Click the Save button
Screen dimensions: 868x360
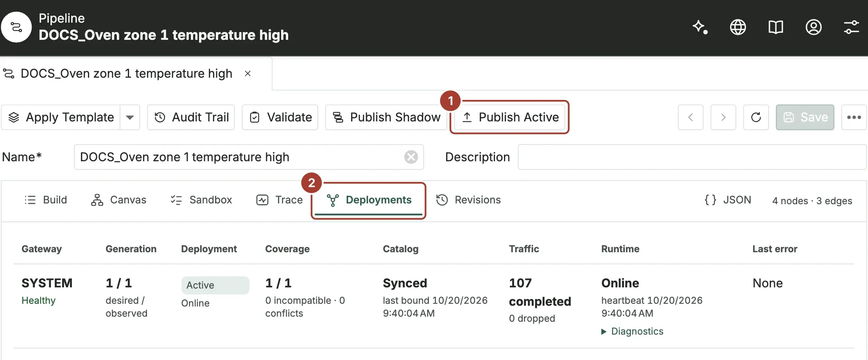pyautogui.click(x=805, y=117)
